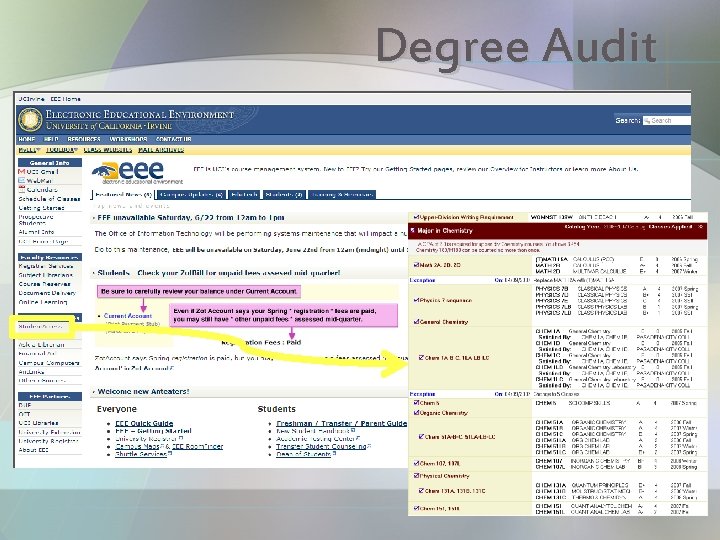Select the Students tab in news area
The width and height of the screenshot is (720, 540).
click(x=284, y=195)
